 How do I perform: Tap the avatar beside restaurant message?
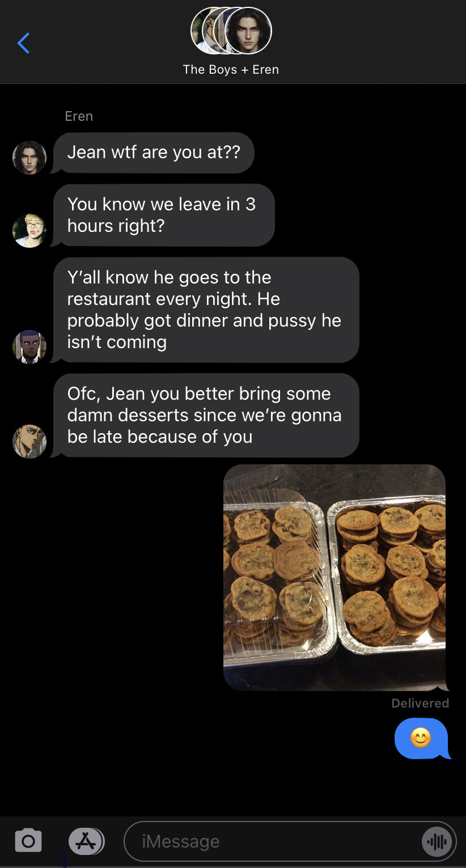[29, 347]
